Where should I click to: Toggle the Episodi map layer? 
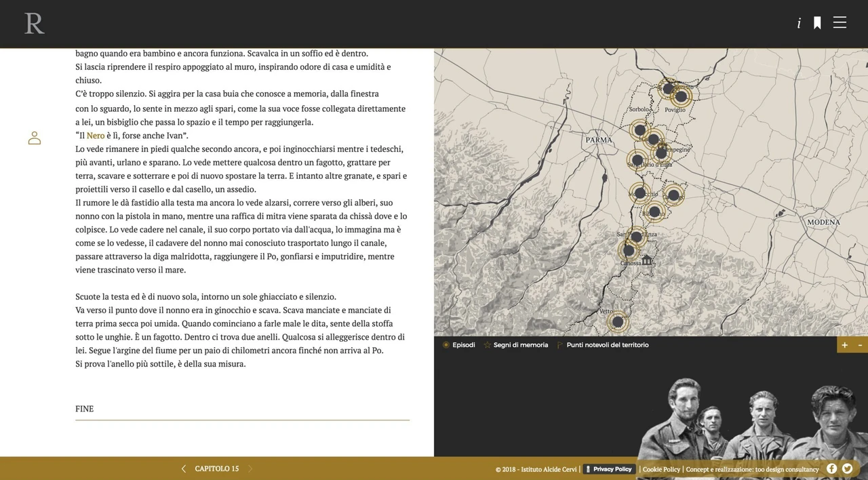459,345
